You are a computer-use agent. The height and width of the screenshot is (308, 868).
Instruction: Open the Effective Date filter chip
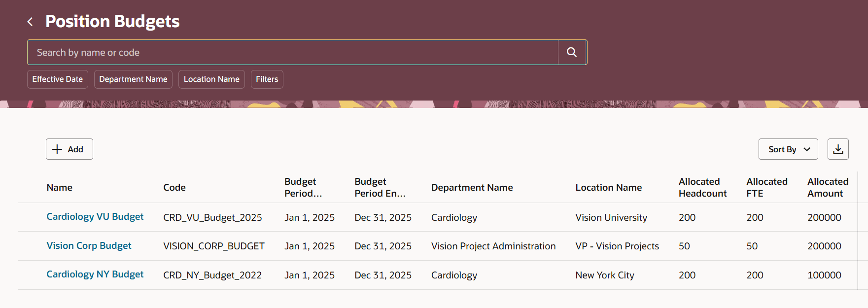(58, 79)
